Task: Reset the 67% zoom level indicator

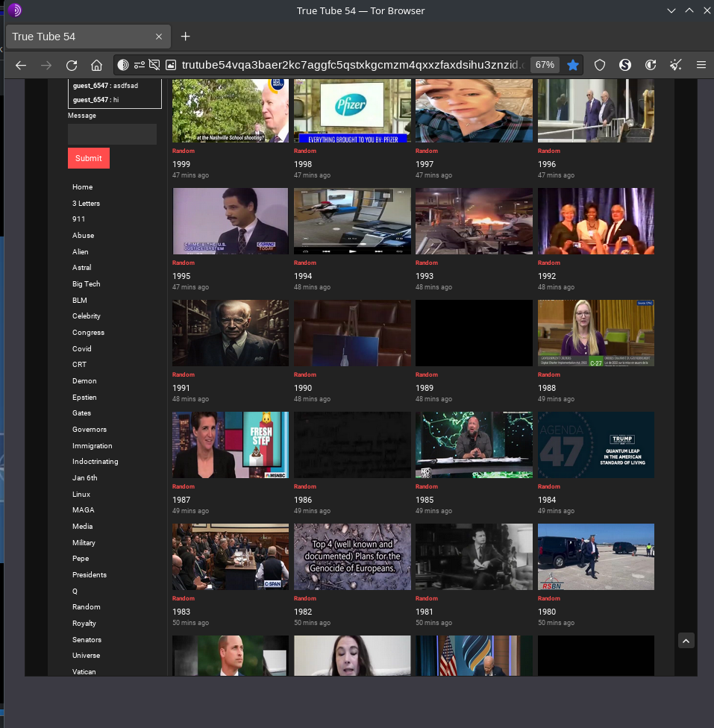Action: [x=545, y=65]
